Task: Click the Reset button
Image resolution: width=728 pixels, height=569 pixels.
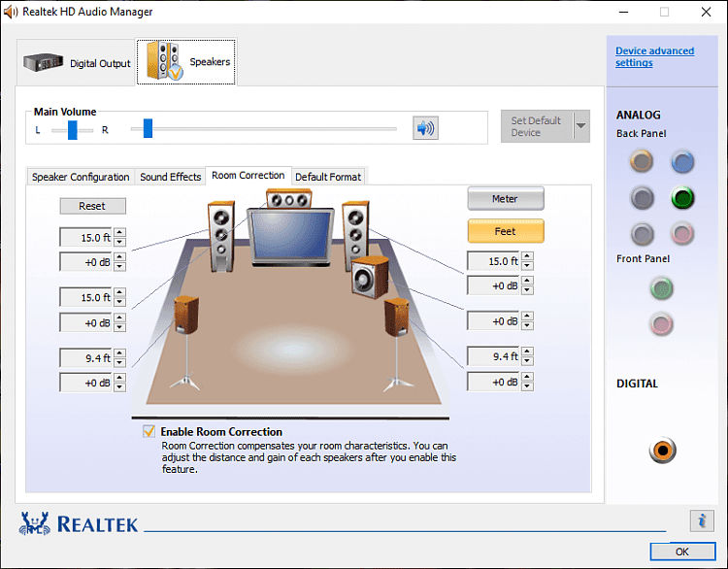Action: pos(92,206)
